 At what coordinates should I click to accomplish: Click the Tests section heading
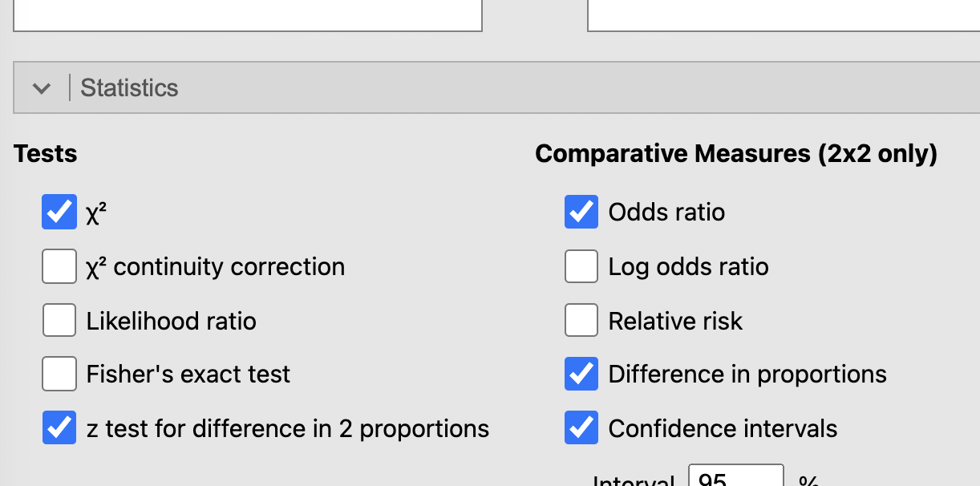point(45,152)
